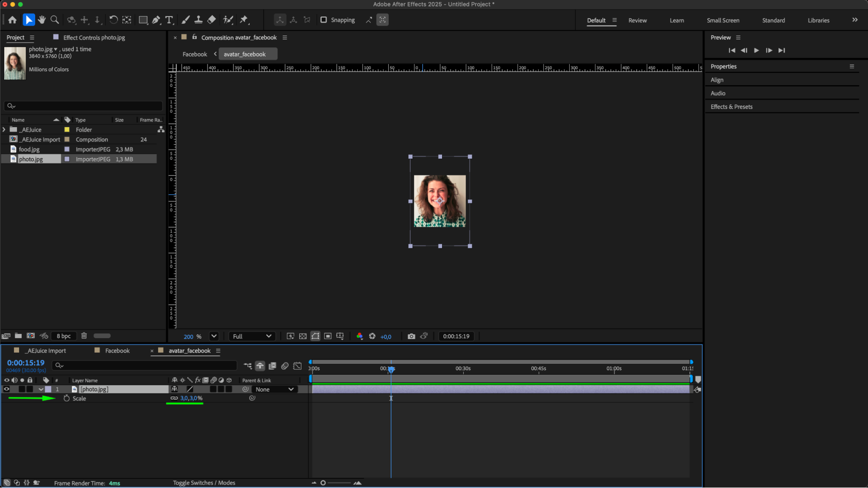Click Toggle Switches / Modes button
Viewport: 868px width, 488px height.
(204, 483)
